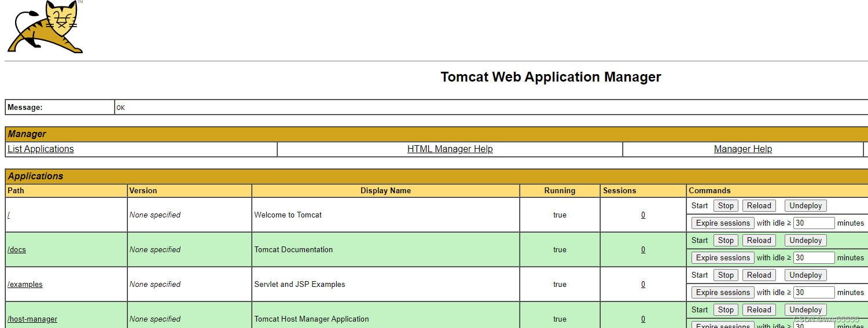The width and height of the screenshot is (868, 328).
Task: Click None specified version in /examples row
Action: [x=155, y=284]
